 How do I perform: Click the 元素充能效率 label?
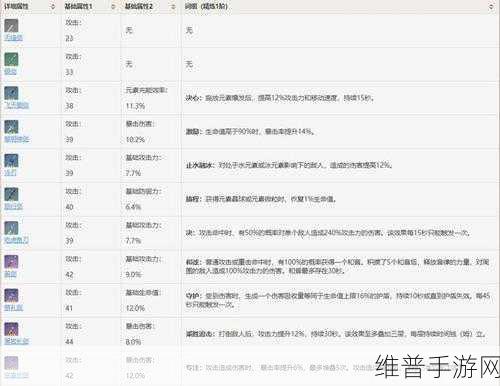click(147, 90)
